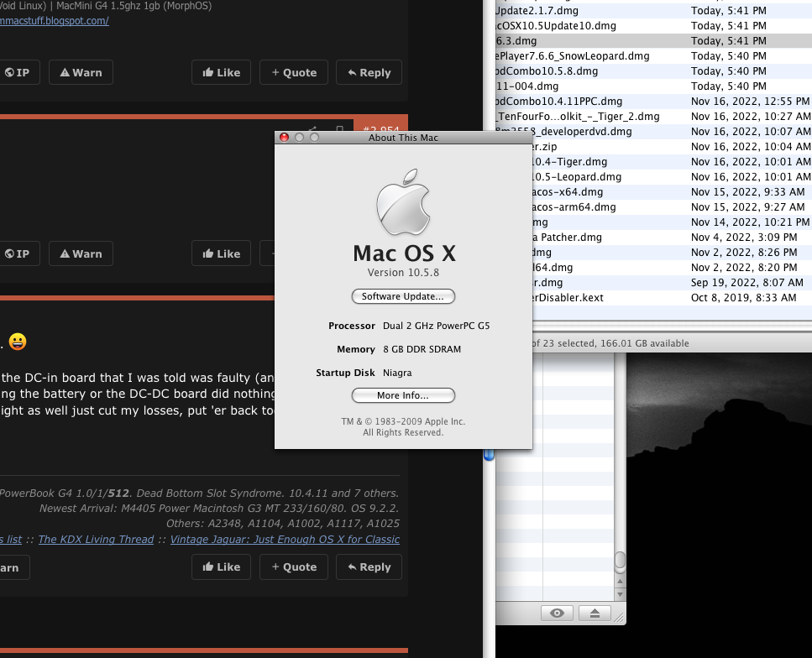The height and width of the screenshot is (658, 812).
Task: Open the Vintage Jaguar signature link
Action: tap(285, 540)
